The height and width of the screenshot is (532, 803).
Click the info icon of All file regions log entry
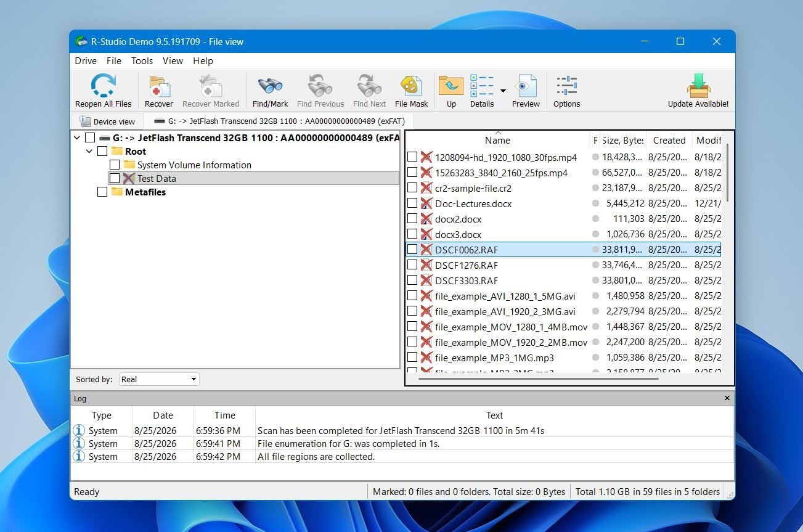tap(78, 456)
